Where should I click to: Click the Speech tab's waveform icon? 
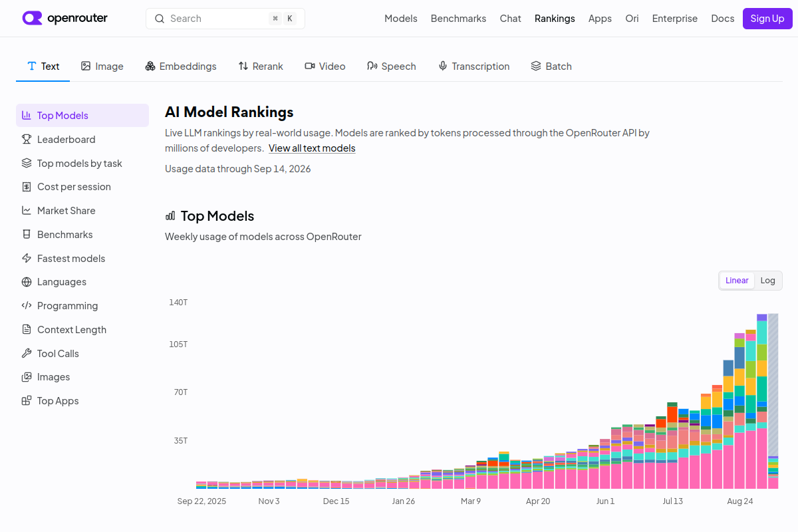tap(372, 66)
